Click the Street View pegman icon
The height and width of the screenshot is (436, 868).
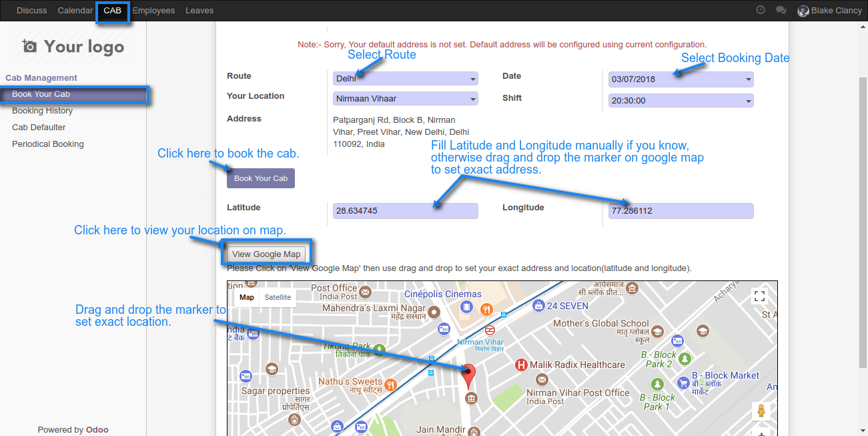click(x=761, y=411)
